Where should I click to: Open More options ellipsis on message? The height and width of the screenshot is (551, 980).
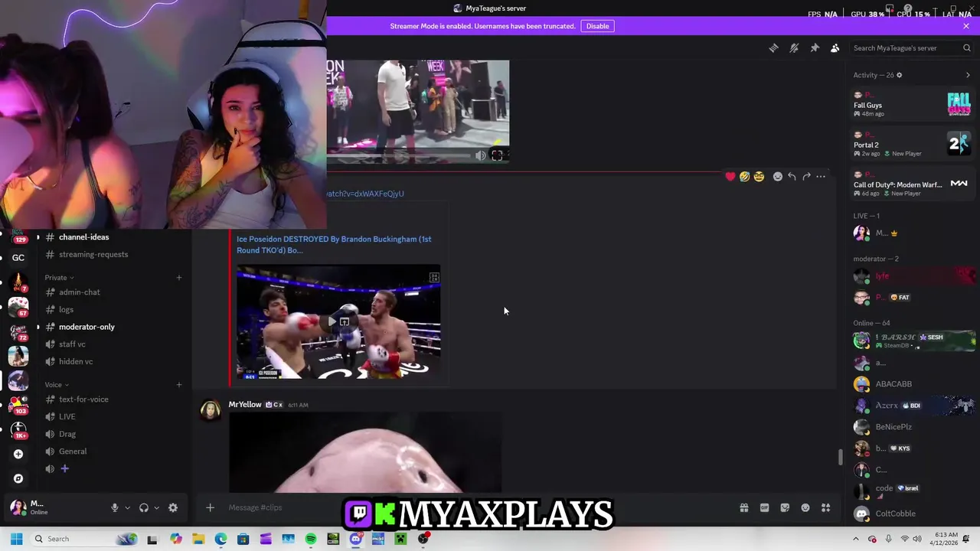coord(821,177)
